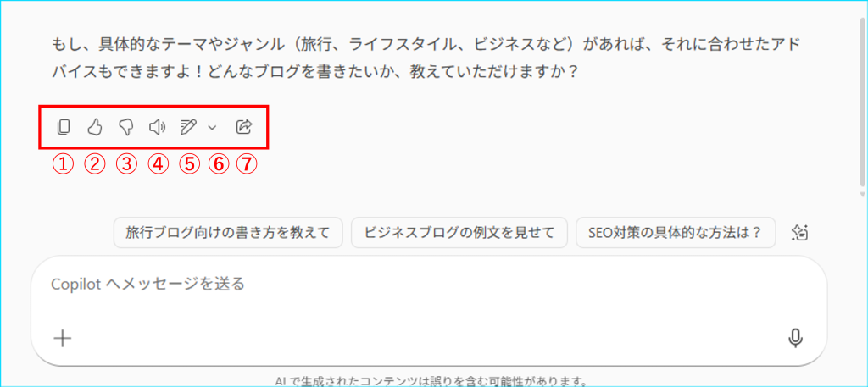This screenshot has width=868, height=387.
Task: Share the response using share icon
Action: [243, 128]
